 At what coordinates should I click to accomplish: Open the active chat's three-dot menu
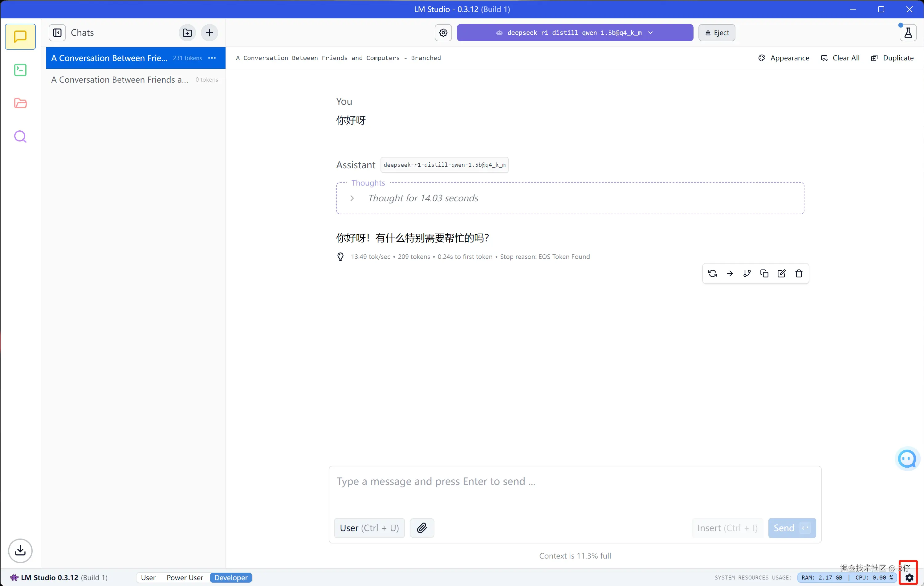[x=212, y=58]
